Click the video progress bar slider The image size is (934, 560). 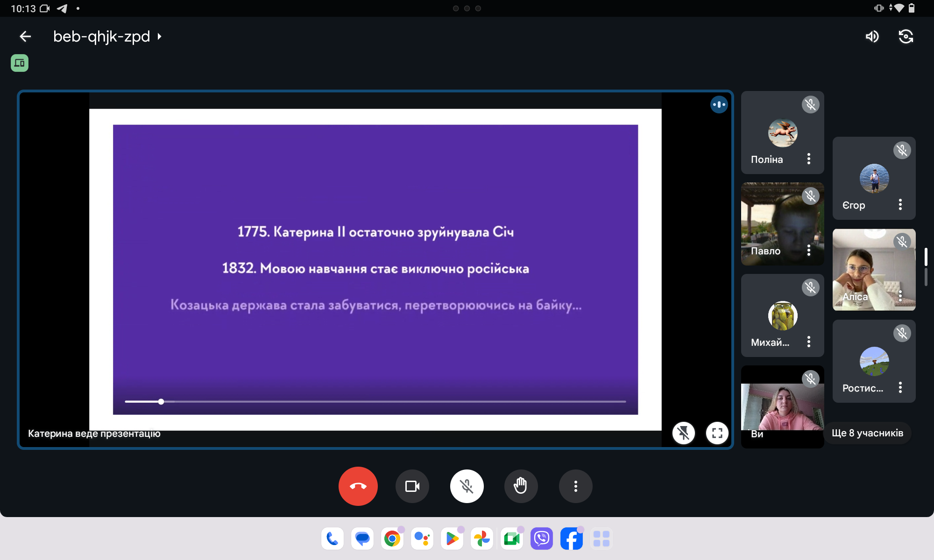161,401
